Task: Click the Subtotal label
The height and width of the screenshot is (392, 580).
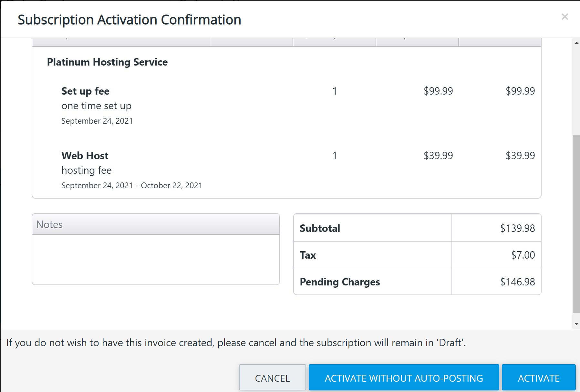Action: click(320, 228)
